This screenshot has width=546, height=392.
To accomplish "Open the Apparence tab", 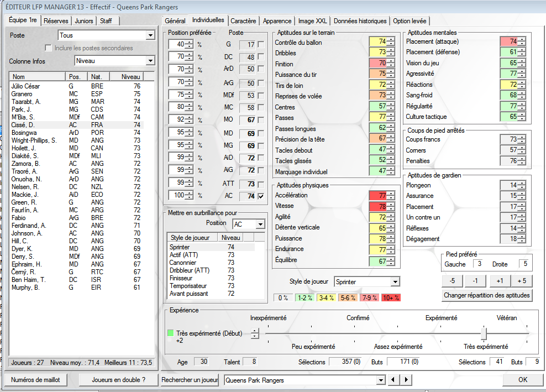I will pos(277,21).
